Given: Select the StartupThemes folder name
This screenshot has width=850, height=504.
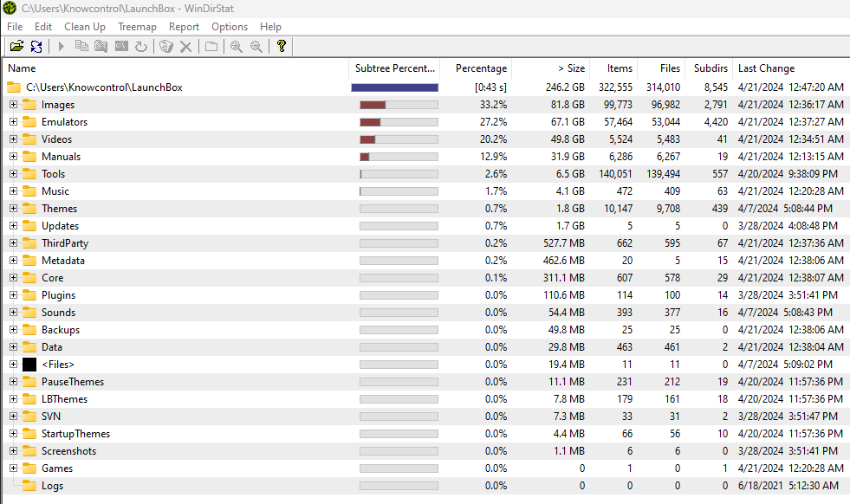Looking at the screenshot, I should (76, 434).
